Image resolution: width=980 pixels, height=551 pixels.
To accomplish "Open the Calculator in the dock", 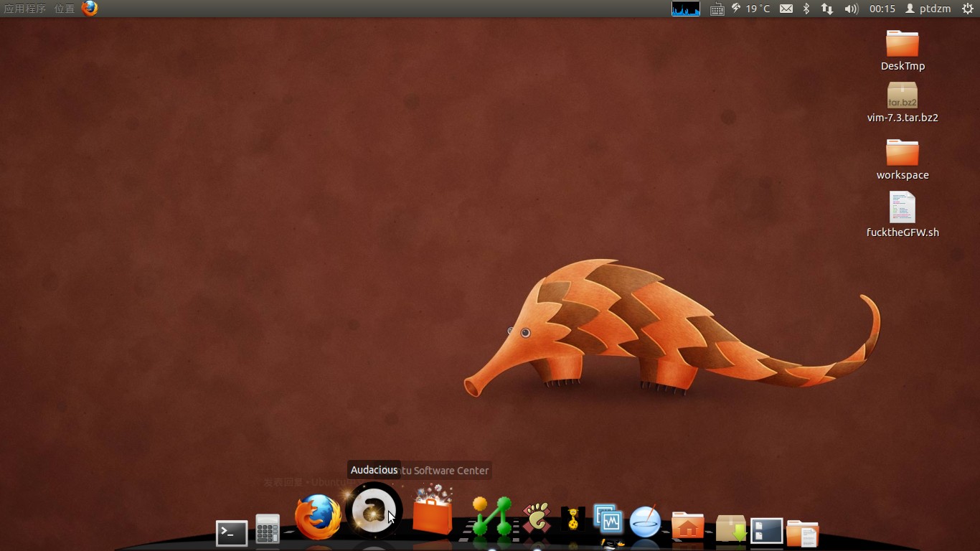I will tap(268, 530).
